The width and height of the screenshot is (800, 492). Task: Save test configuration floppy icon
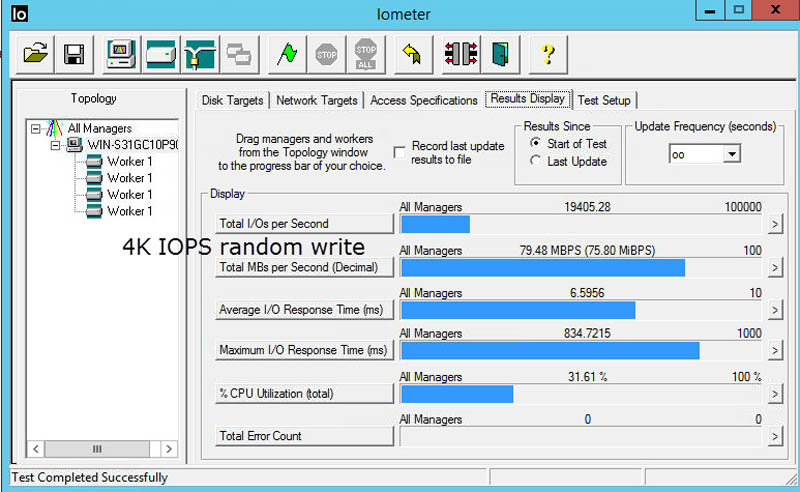pyautogui.click(x=74, y=54)
